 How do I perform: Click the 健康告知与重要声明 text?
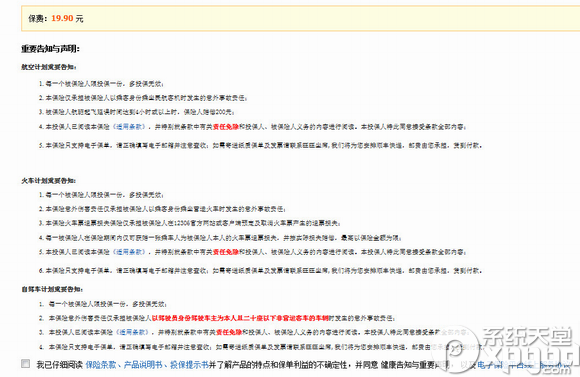point(414,365)
